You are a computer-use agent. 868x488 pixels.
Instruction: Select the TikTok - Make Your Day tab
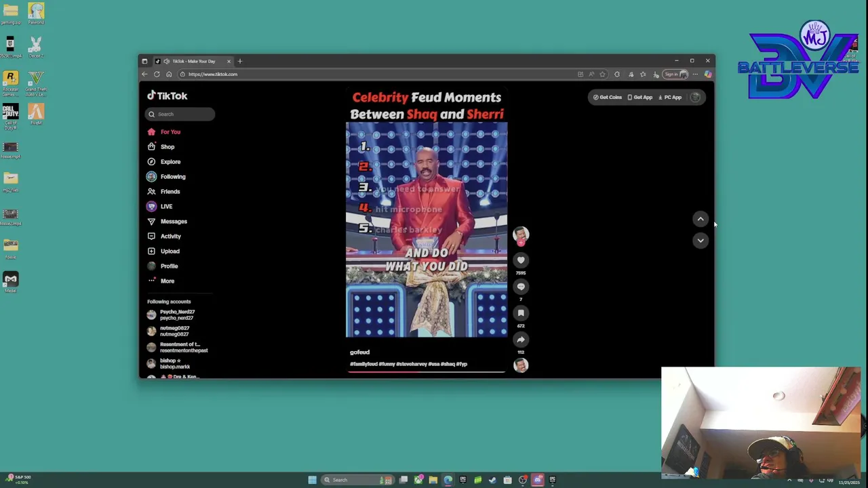coord(195,61)
